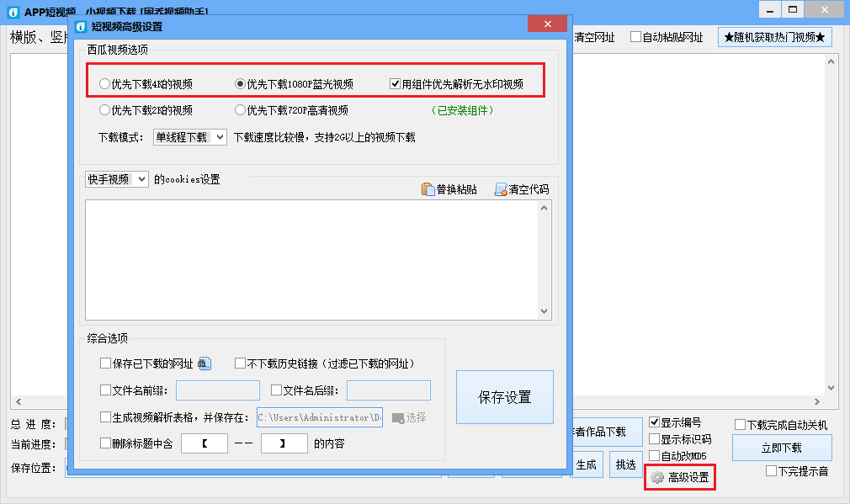
Task: Click main list vertical scroll-up arrow
Action: pyautogui.click(x=831, y=61)
